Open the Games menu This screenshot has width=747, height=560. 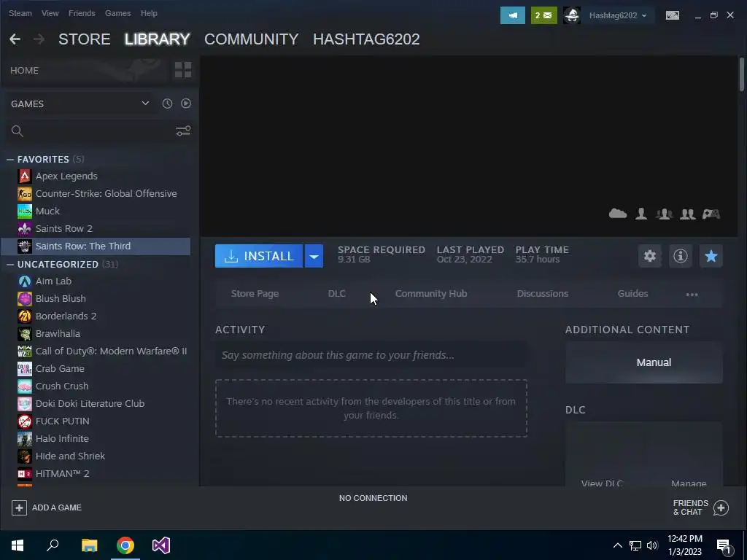(x=117, y=13)
